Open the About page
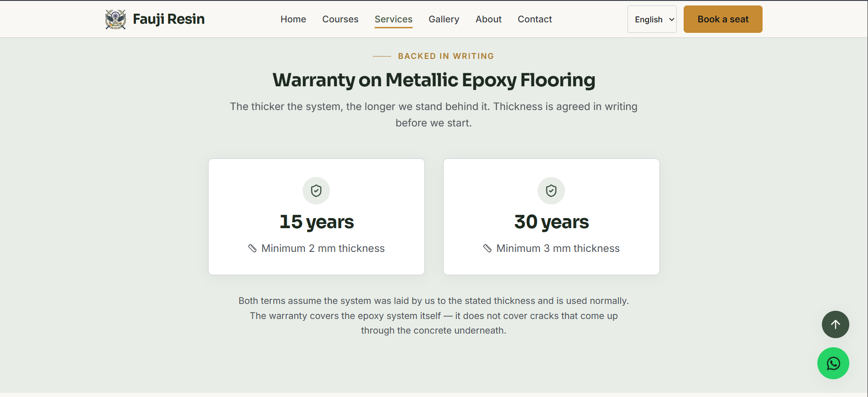The image size is (868, 397). point(488,19)
